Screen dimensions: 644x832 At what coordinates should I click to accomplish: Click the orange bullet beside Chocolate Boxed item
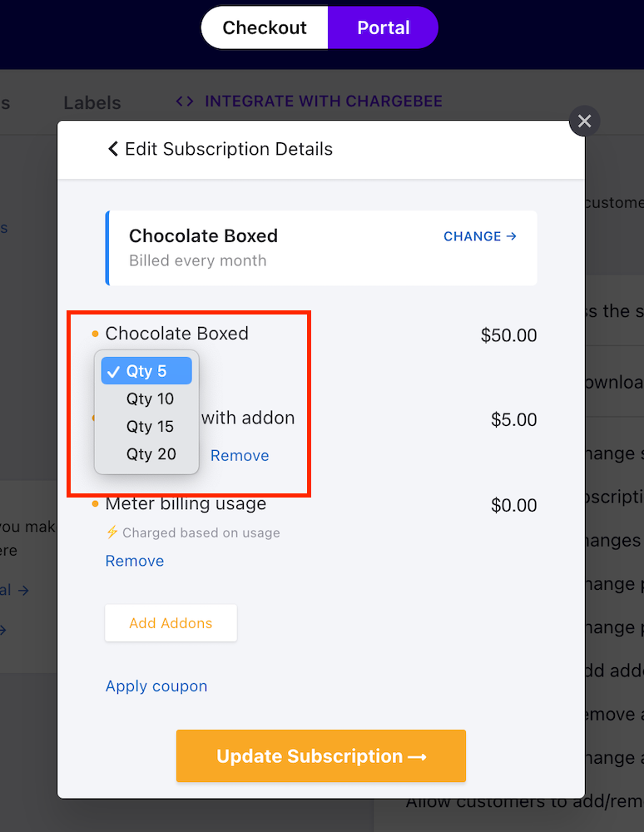[x=95, y=334]
